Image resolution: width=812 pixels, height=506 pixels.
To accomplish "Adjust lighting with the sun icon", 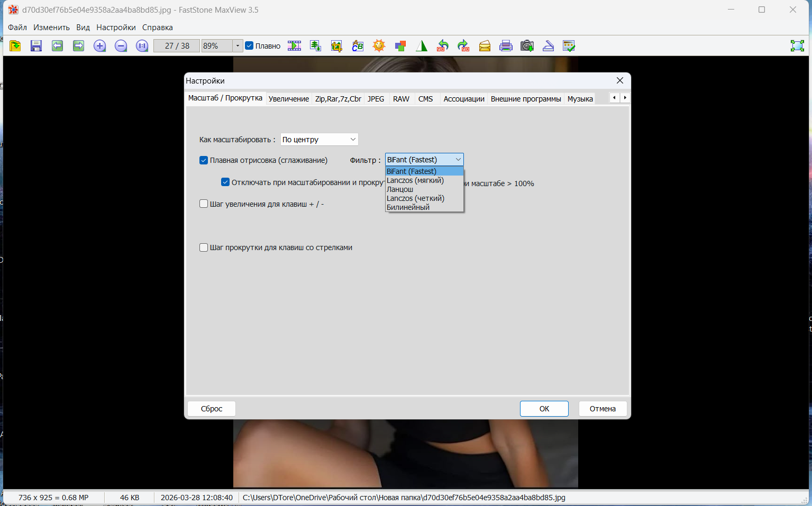I will click(379, 46).
